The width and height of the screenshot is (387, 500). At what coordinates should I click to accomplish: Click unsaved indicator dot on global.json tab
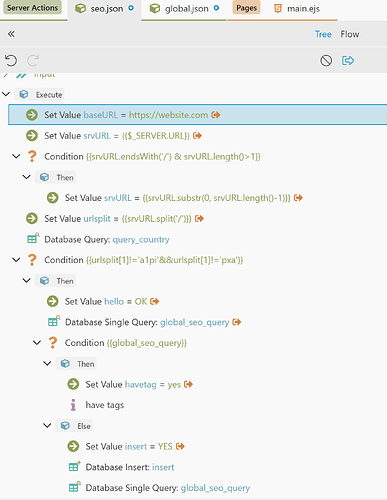pyautogui.click(x=216, y=8)
